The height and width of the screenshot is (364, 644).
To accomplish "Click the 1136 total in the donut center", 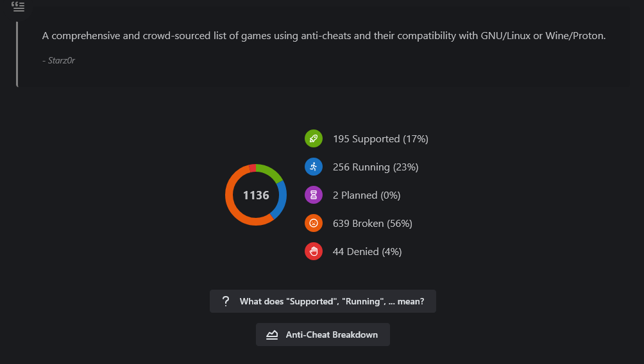I will coord(256,195).
